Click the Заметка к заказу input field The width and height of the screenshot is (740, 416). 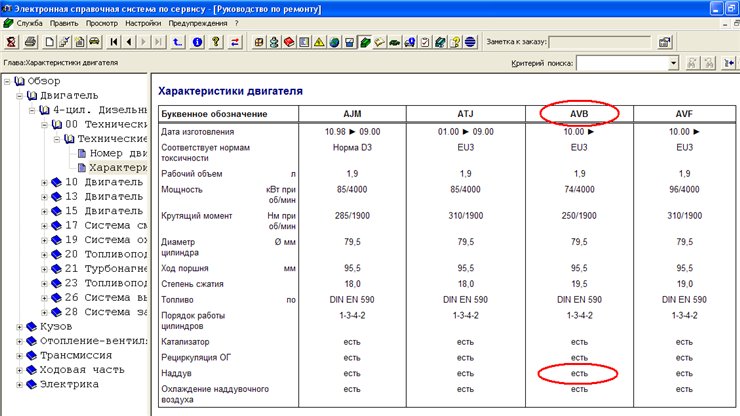[600, 42]
